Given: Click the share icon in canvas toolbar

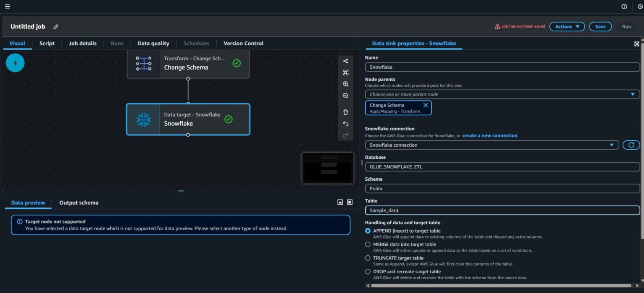Looking at the screenshot, I should 345,61.
